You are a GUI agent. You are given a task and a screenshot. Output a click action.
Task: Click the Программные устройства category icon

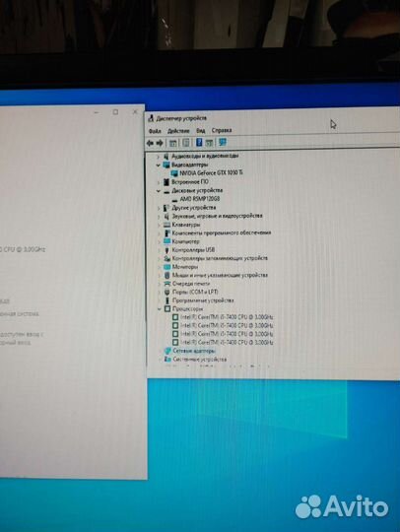167,300
